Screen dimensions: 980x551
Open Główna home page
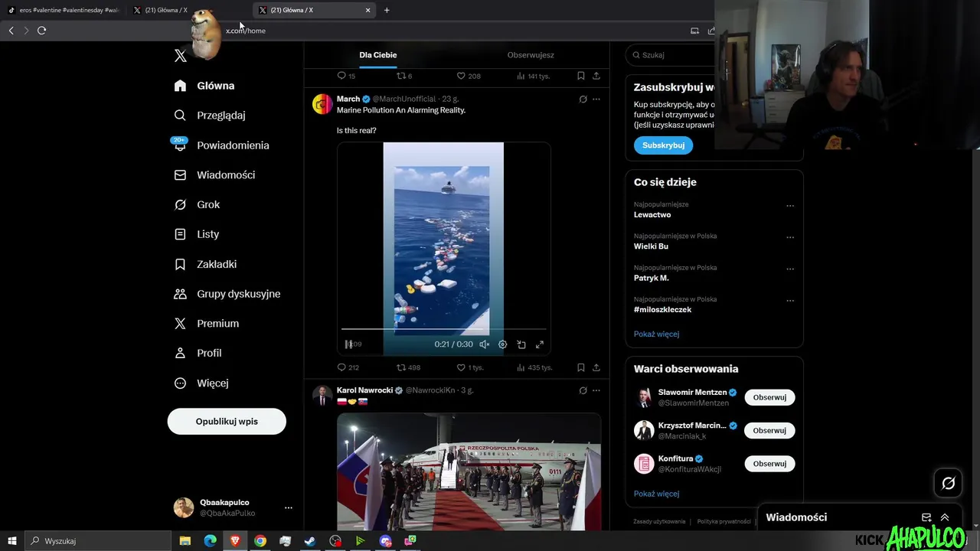point(204,86)
